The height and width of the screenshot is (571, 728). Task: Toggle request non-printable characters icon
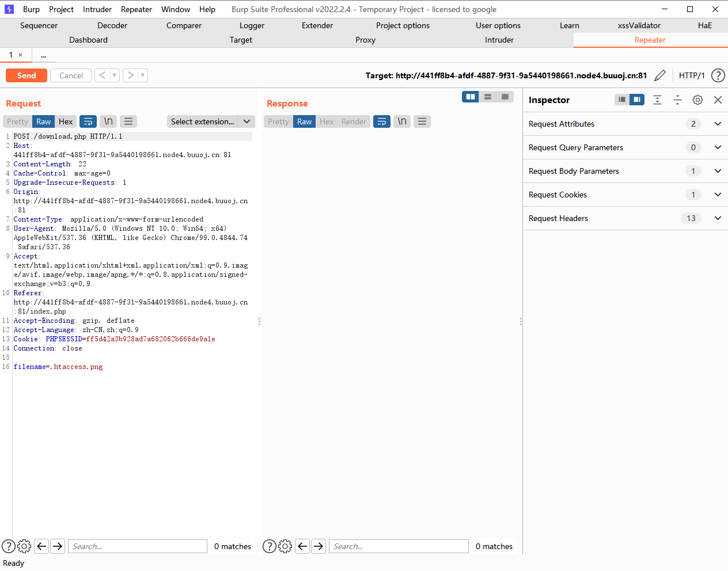pos(108,121)
